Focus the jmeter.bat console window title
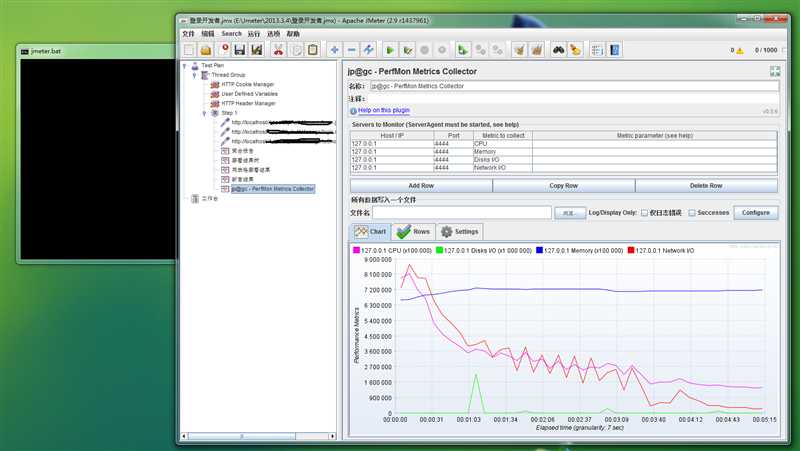The width and height of the screenshot is (800, 451). pyautogui.click(x=45, y=52)
